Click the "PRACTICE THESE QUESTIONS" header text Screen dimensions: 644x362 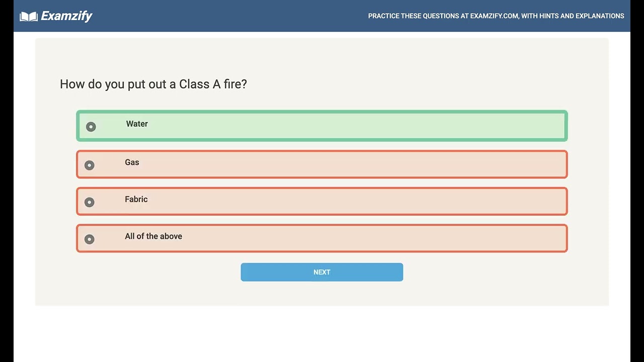[413, 16]
